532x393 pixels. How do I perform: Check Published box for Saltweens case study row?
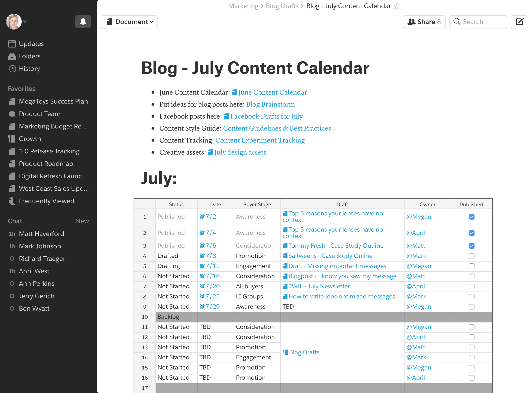pos(472,256)
